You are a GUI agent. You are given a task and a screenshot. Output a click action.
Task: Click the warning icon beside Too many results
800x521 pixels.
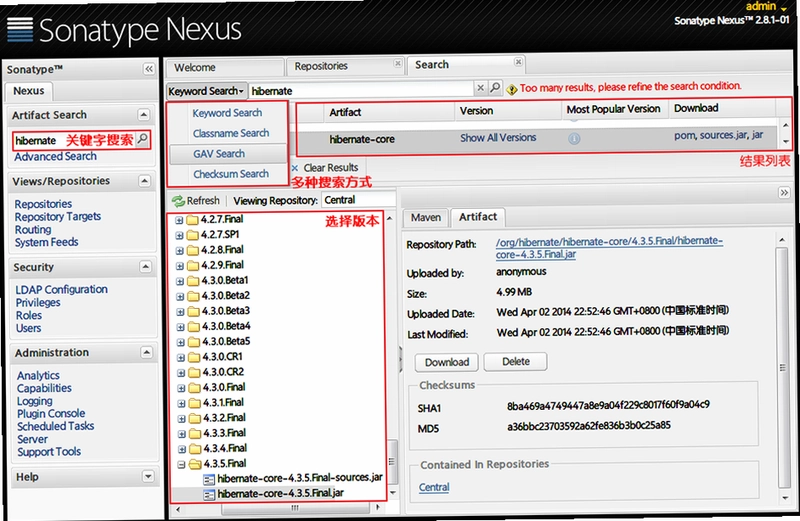click(x=512, y=89)
